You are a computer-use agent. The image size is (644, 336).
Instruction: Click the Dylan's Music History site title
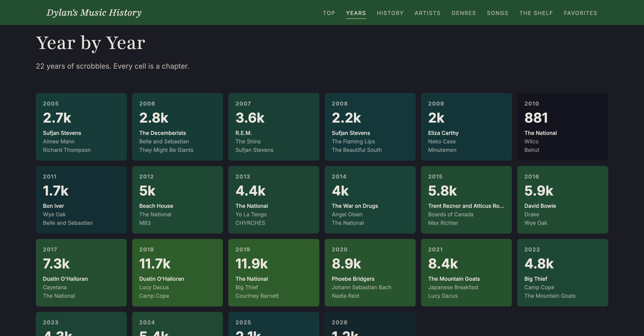94,13
